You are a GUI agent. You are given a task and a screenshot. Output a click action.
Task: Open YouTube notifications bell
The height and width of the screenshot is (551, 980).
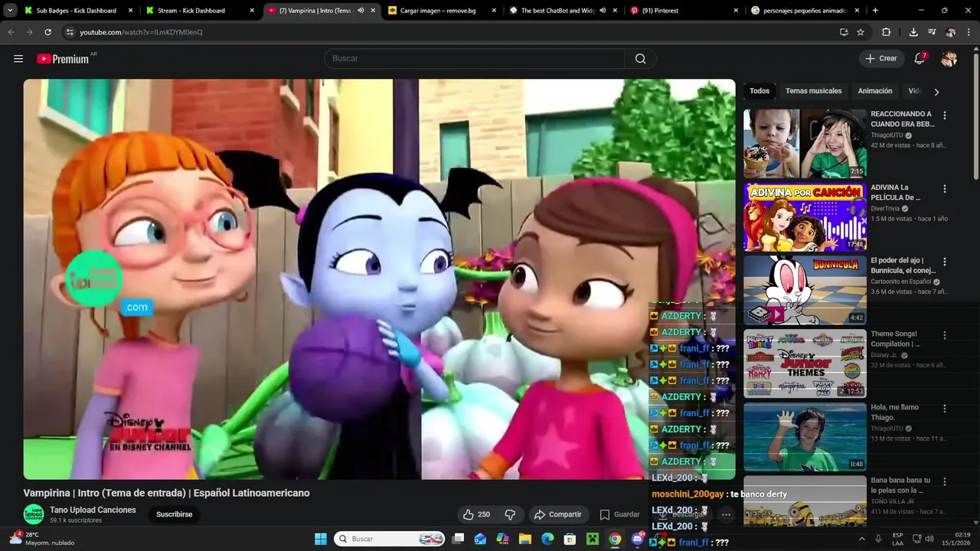[920, 59]
